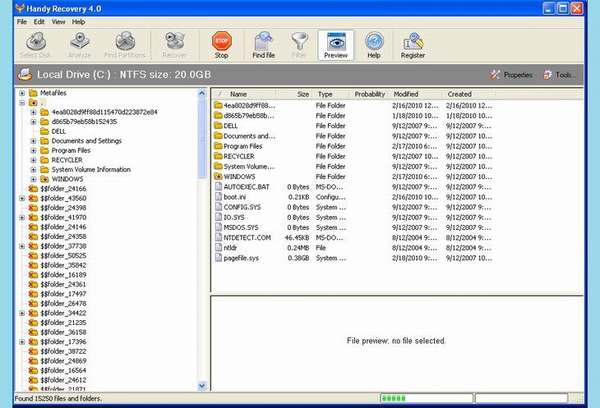This screenshot has width=600, height=408.
Task: Toggle the Preview pane button
Action: click(335, 44)
